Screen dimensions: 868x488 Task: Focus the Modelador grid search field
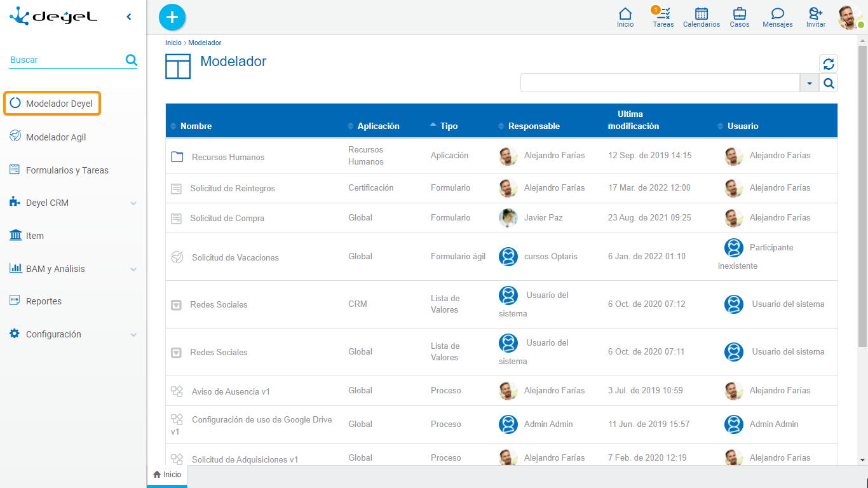[x=660, y=83]
